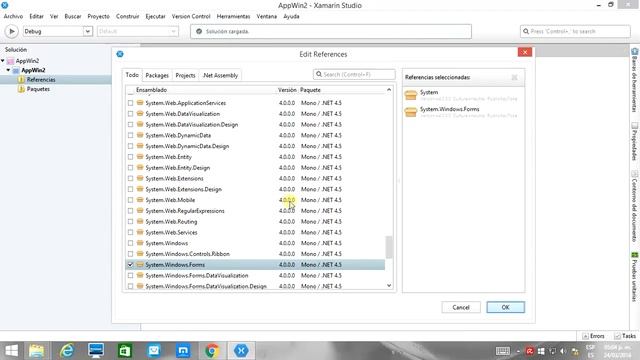Switch to Xamarin Studio taskbar icon
Screen dimensions: 640x360
(241, 351)
